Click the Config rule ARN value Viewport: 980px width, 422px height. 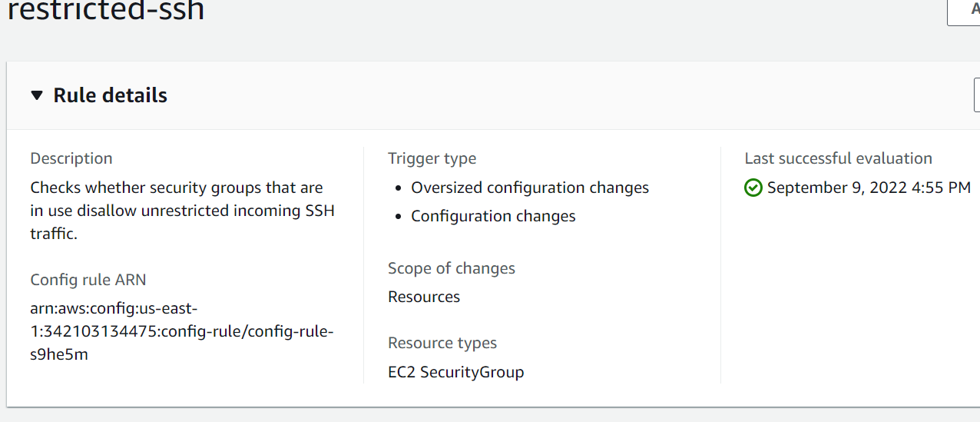(181, 331)
